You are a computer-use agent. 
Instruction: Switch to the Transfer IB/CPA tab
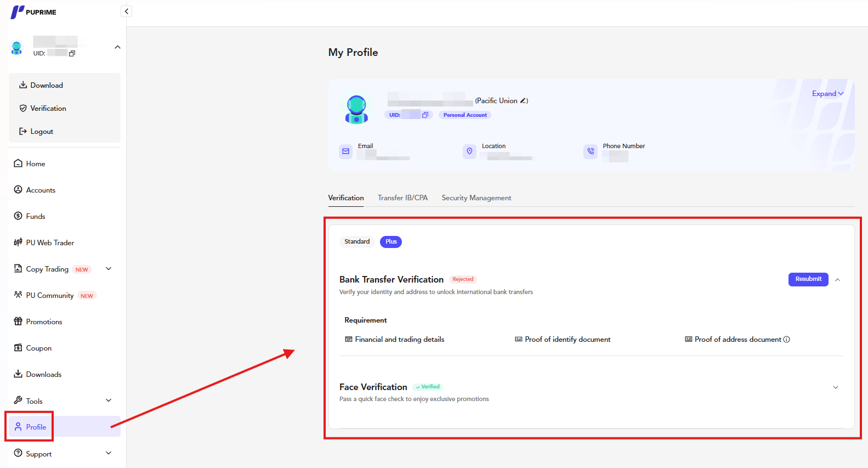pyautogui.click(x=402, y=198)
